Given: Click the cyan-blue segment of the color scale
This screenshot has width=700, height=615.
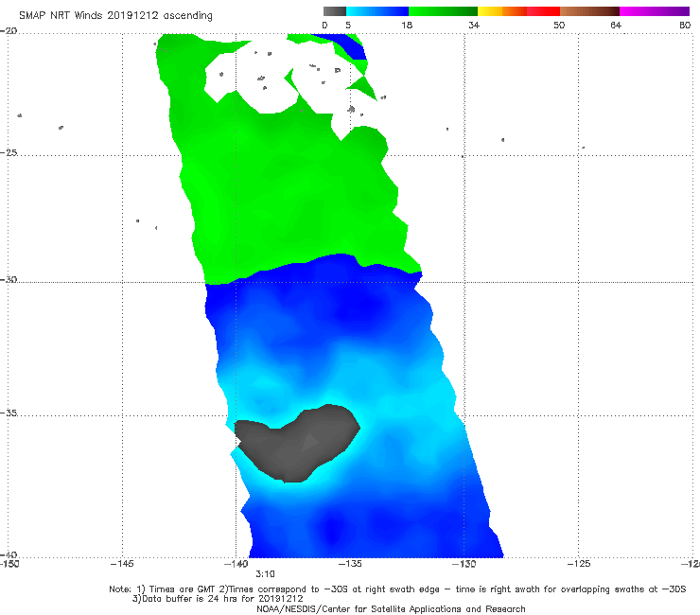Looking at the screenshot, I should point(377,11).
